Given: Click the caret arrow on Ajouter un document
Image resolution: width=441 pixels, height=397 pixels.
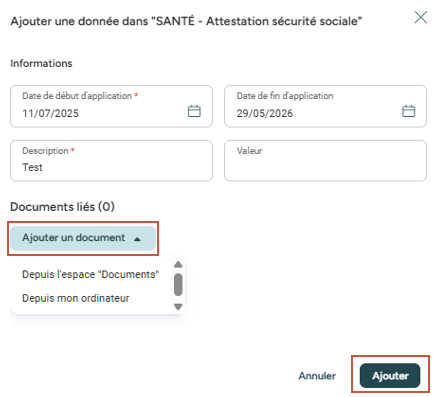Looking at the screenshot, I should [x=137, y=239].
